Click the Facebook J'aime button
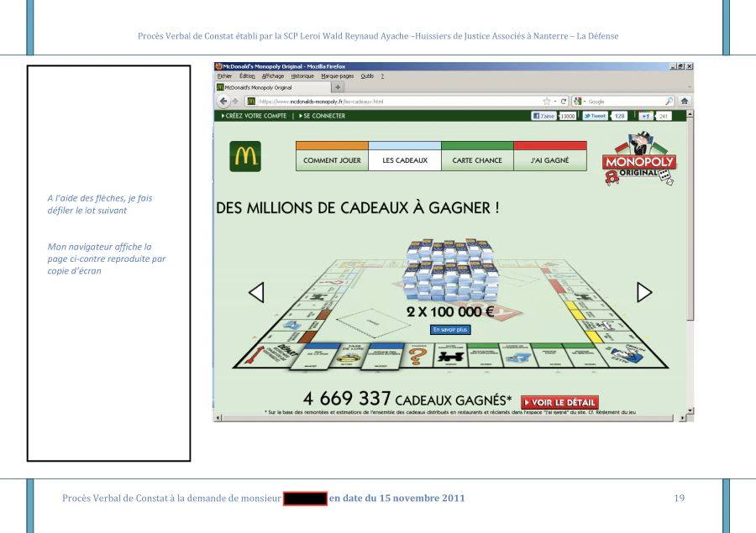Image resolution: width=756 pixels, height=533 pixels. pyautogui.click(x=544, y=116)
